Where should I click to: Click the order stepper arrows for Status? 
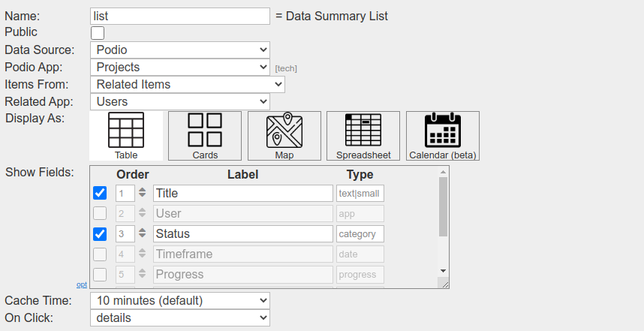pyautogui.click(x=142, y=233)
